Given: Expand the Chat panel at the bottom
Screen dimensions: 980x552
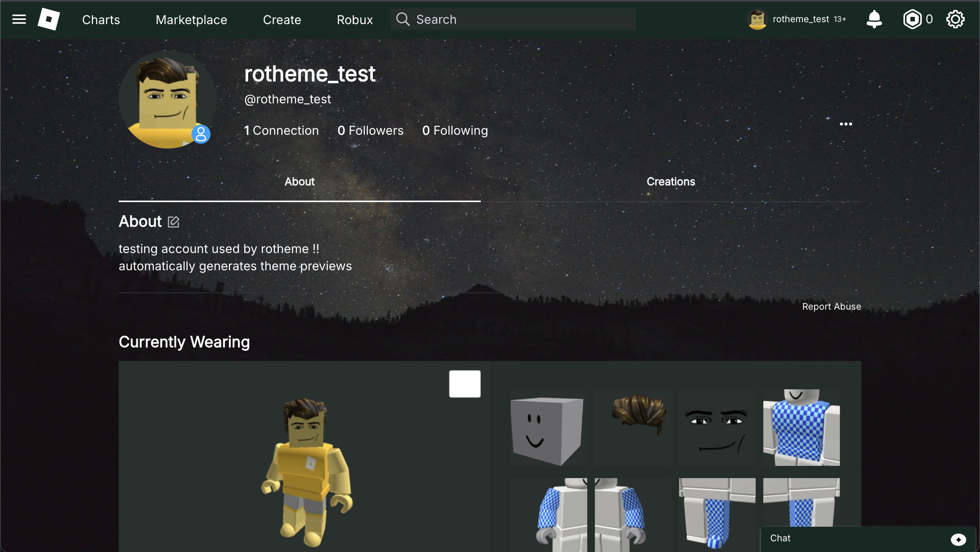Looking at the screenshot, I should pyautogui.click(x=781, y=538).
